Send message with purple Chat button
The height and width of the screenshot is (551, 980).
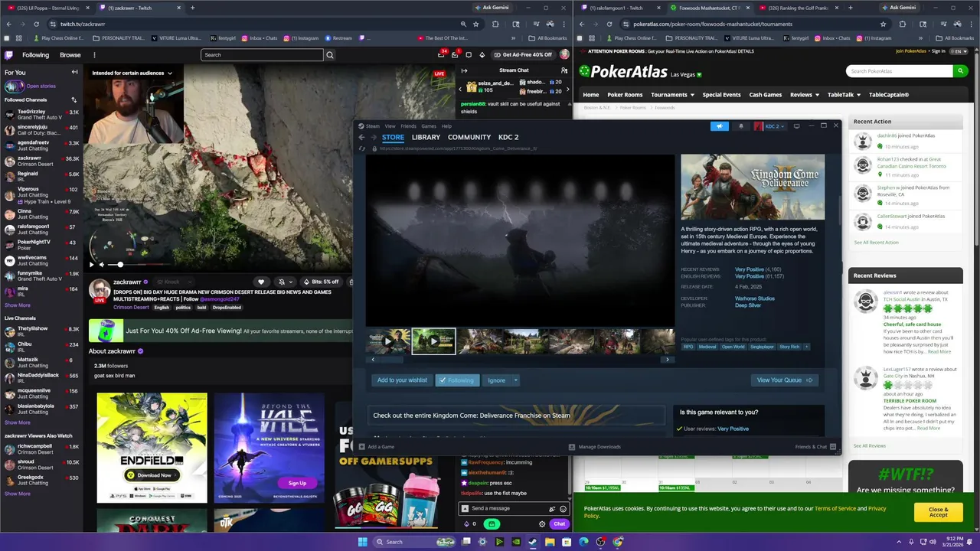(559, 524)
